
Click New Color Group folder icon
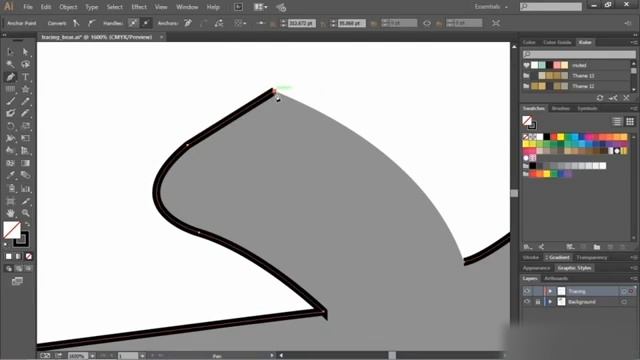(597, 247)
